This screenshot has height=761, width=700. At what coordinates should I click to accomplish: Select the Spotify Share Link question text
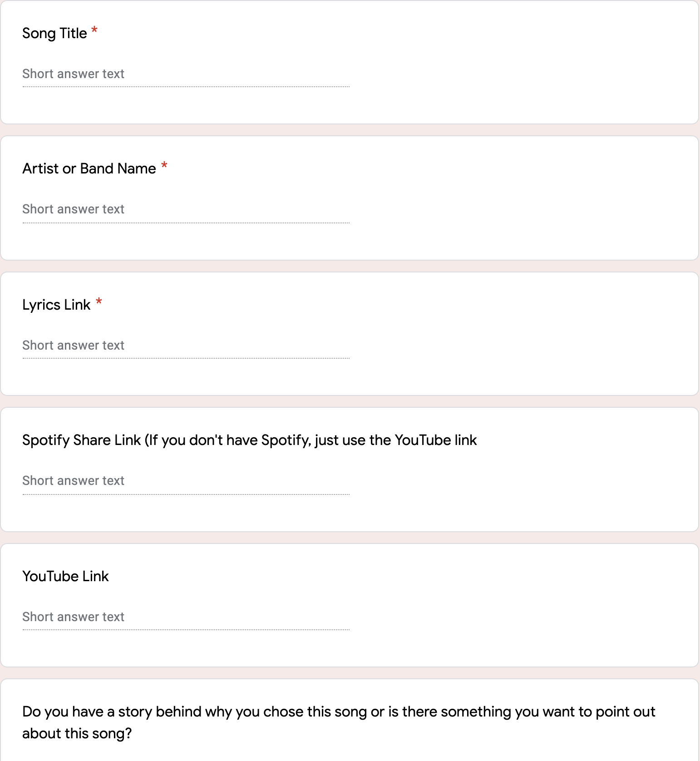click(x=249, y=440)
